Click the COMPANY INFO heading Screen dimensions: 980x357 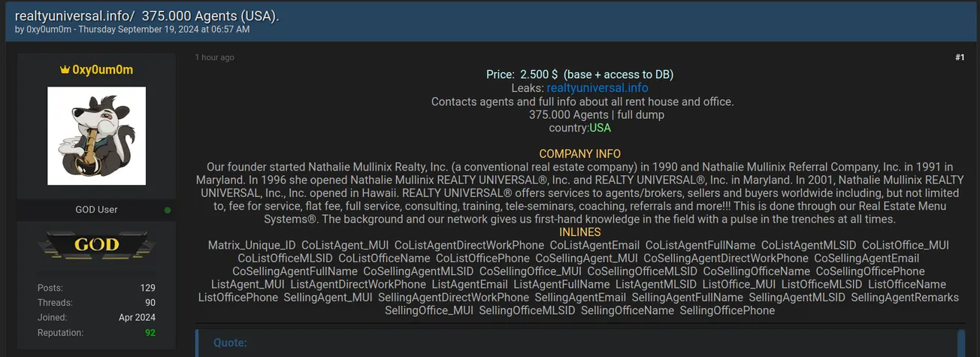pyautogui.click(x=579, y=154)
